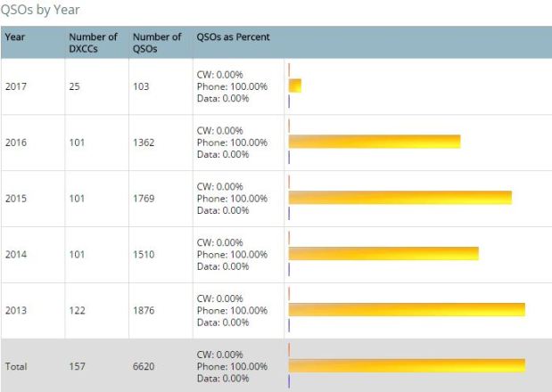Click the yellow Phone bar for 2016
552x392 pixels.
pyautogui.click(x=375, y=142)
